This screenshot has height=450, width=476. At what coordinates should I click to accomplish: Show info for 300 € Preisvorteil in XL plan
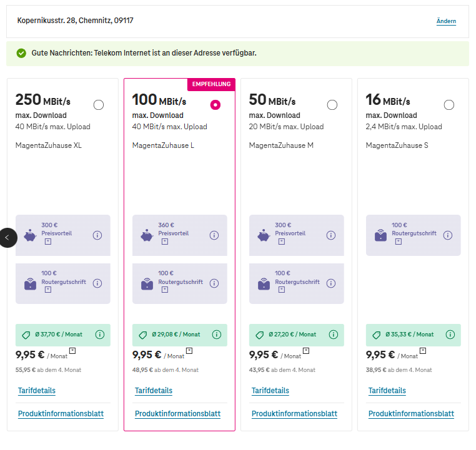pyautogui.click(x=97, y=235)
